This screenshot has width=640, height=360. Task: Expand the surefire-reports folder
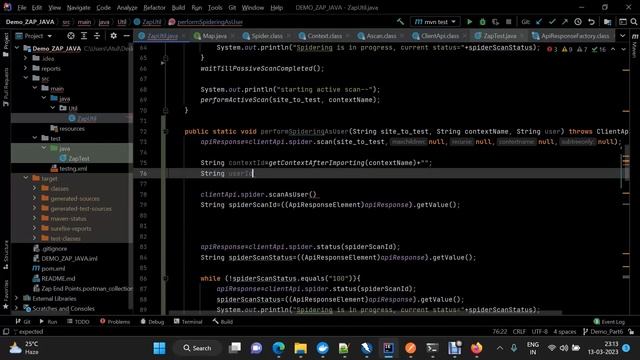pos(35,228)
